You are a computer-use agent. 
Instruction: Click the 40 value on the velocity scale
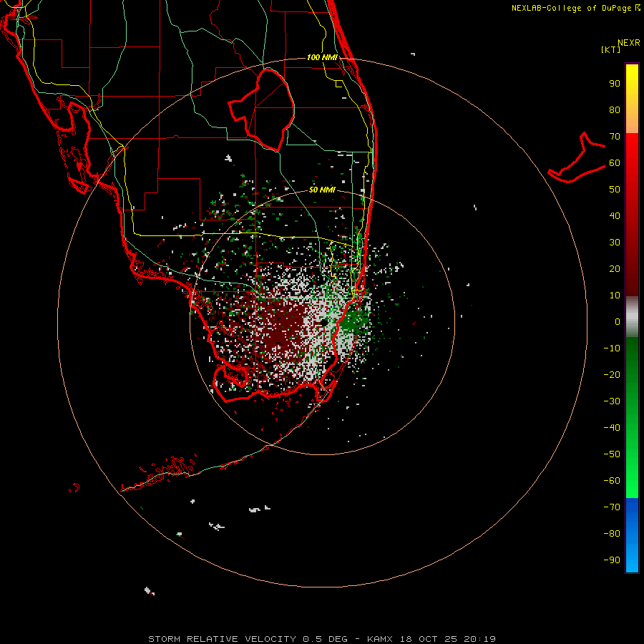point(615,215)
